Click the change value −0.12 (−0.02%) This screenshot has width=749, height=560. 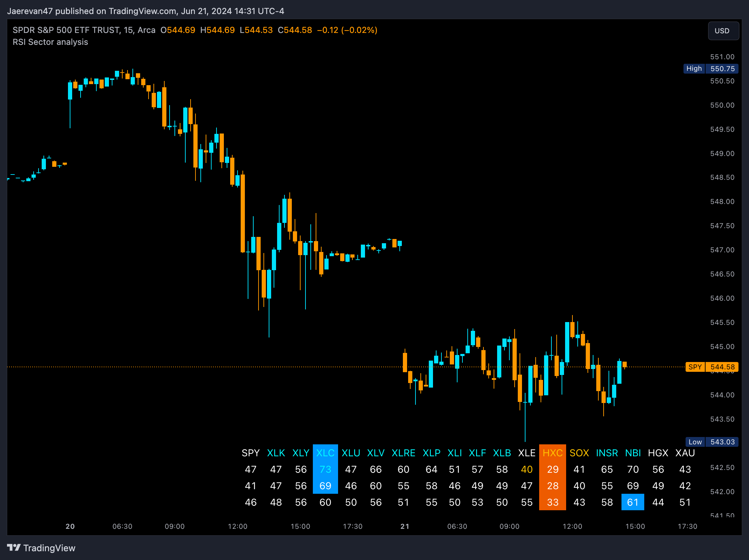pyautogui.click(x=347, y=30)
